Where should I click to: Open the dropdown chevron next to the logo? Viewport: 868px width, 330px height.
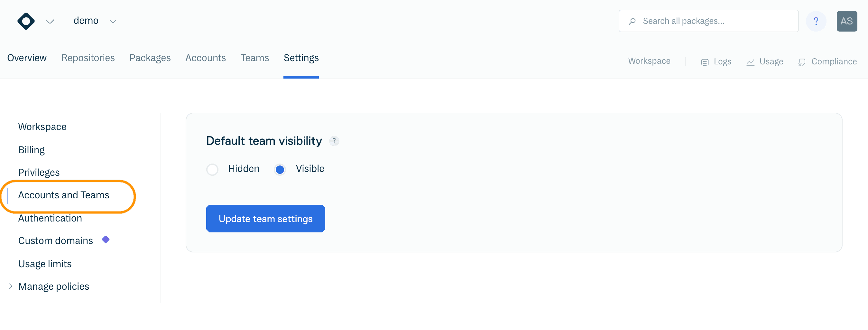click(x=50, y=22)
